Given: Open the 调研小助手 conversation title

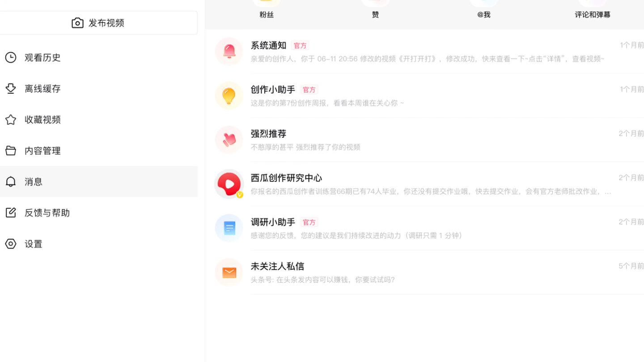Looking at the screenshot, I should [273, 222].
